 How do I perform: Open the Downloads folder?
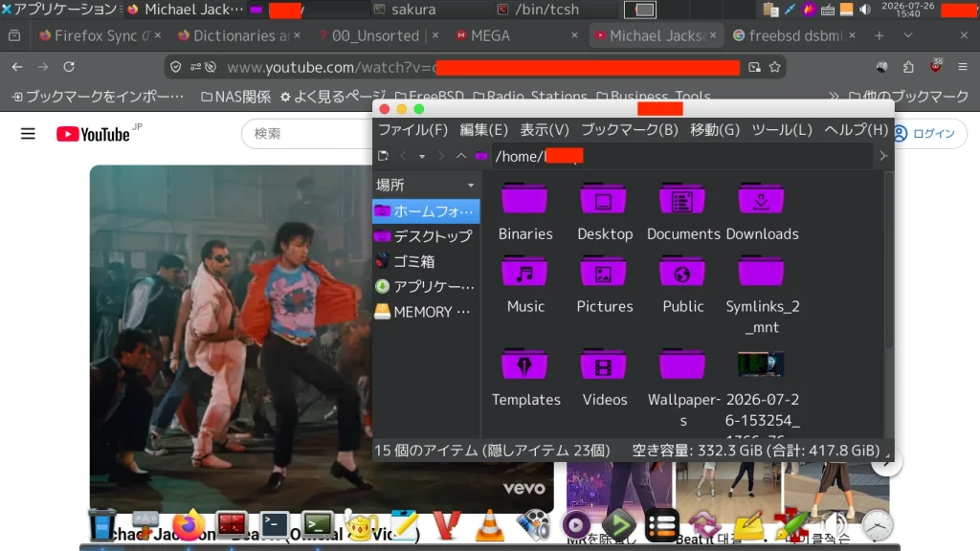pos(761,200)
